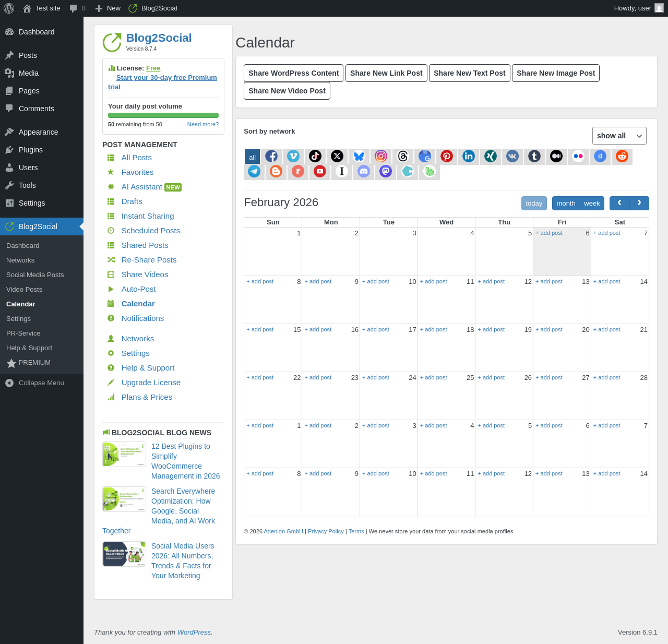Select the Instagram network filter
This screenshot has height=644, width=668.
[381, 156]
